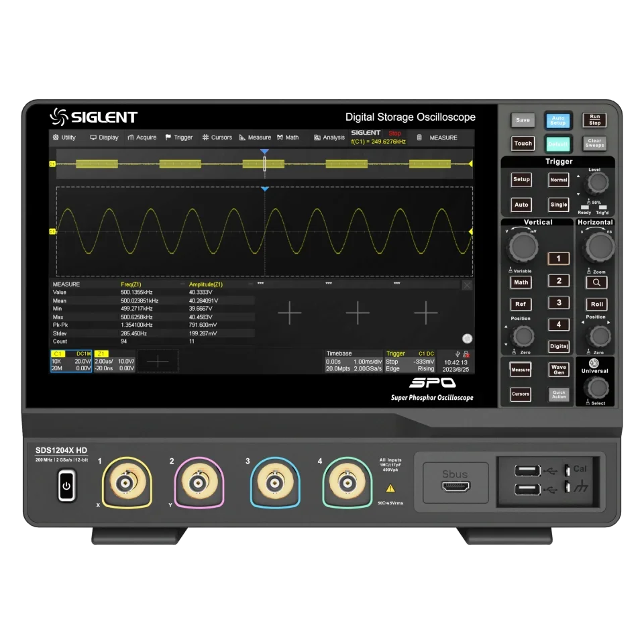Click the Vertical scale knob

(x=523, y=248)
